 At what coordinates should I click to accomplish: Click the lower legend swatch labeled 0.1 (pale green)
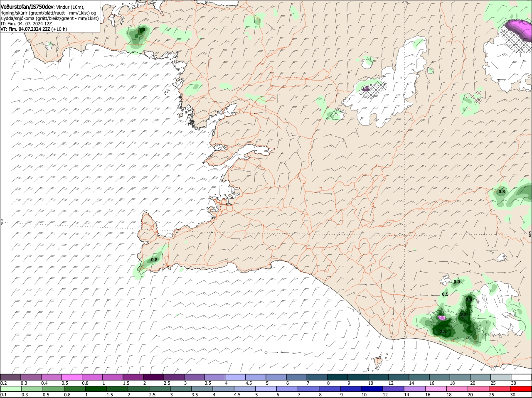(10, 389)
